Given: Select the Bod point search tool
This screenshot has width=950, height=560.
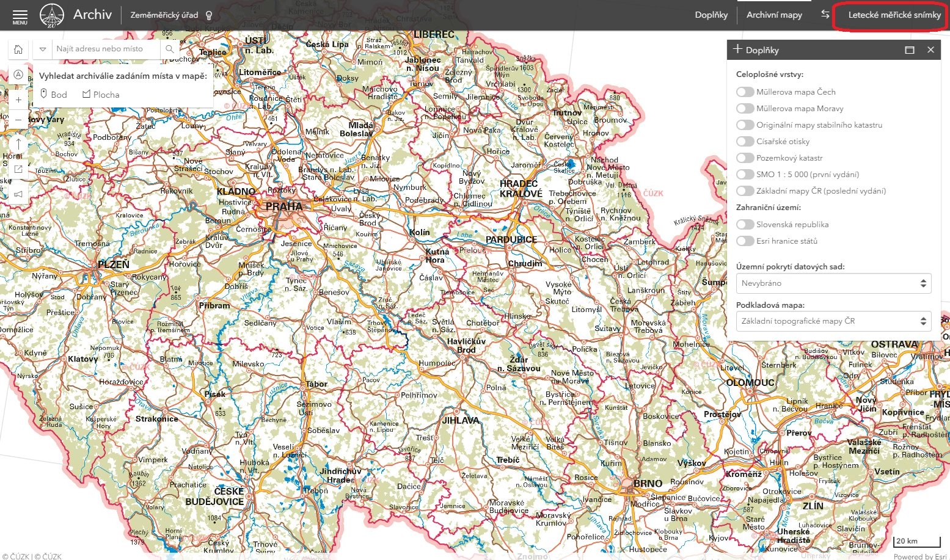Looking at the screenshot, I should click(54, 95).
